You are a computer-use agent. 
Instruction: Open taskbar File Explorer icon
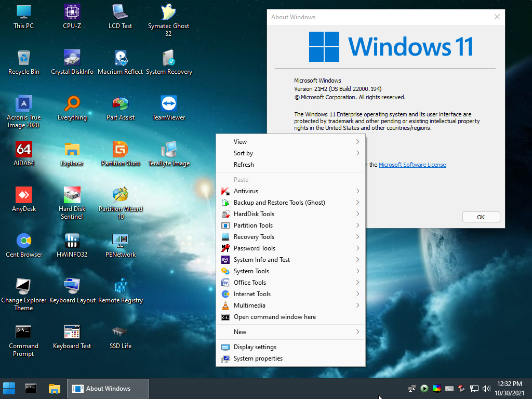tap(54, 389)
